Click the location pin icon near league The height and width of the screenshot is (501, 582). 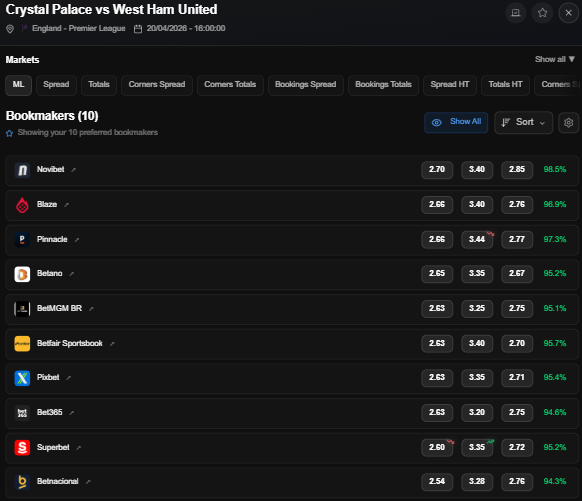pos(10,29)
